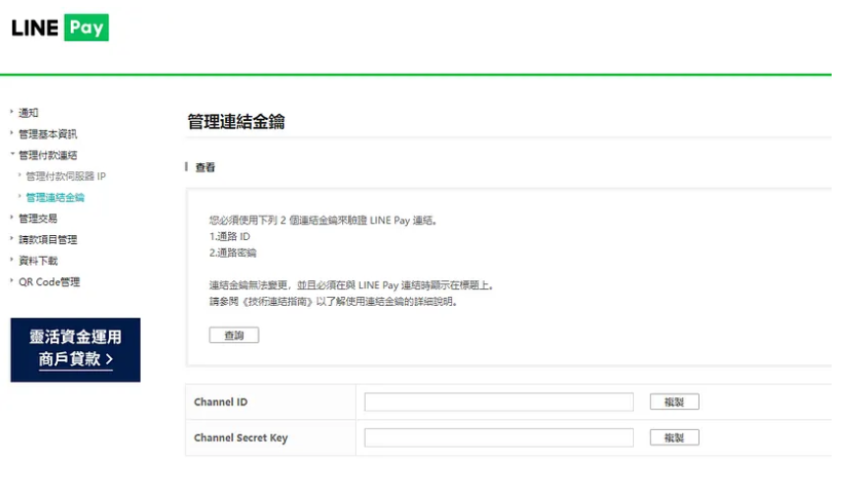The image size is (868, 479).
Task: Open 資料下載 sidebar item
Action: pos(37,261)
